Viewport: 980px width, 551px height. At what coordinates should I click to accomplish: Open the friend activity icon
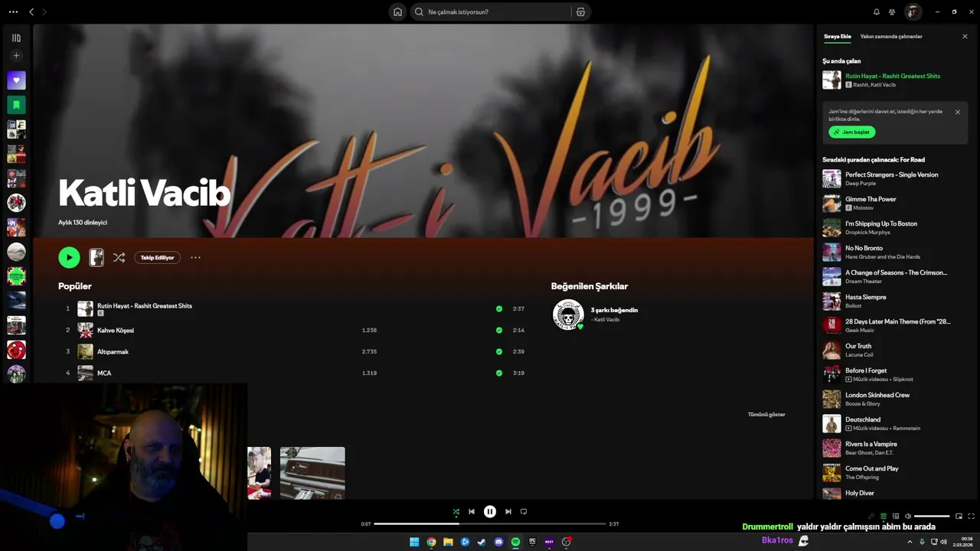click(x=892, y=12)
